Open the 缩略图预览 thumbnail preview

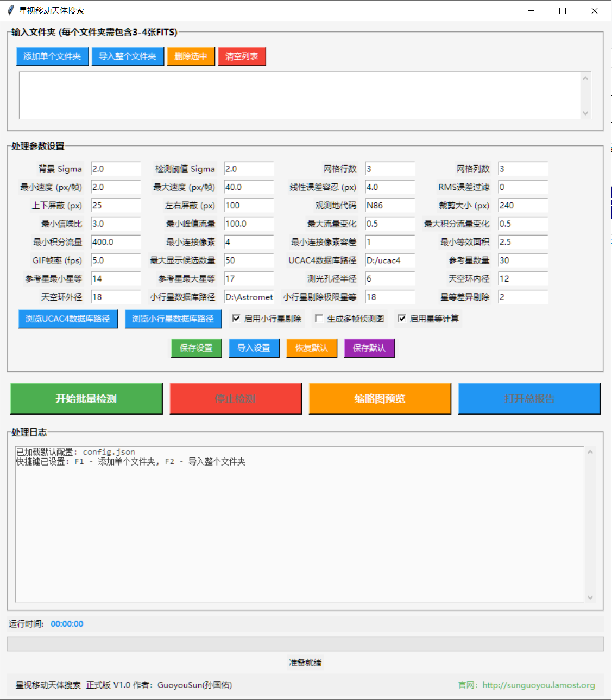[380, 399]
